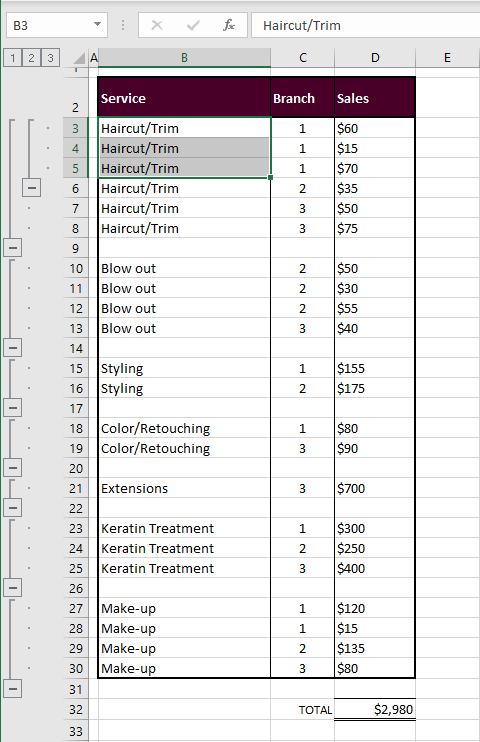480x742 pixels.
Task: Click inside the Name Box showing B3
Action: 49,25
